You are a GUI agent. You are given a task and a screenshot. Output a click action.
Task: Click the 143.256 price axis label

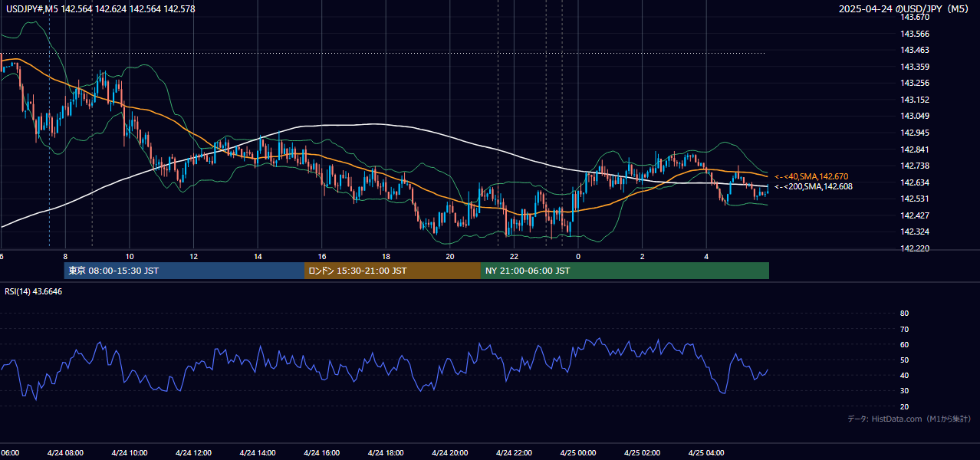tap(915, 83)
